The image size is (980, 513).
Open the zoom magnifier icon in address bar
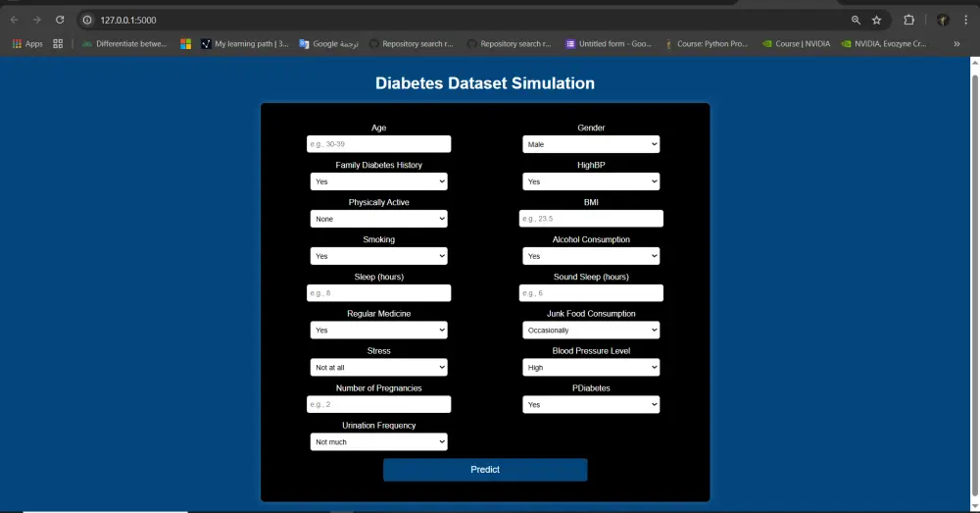pos(856,20)
